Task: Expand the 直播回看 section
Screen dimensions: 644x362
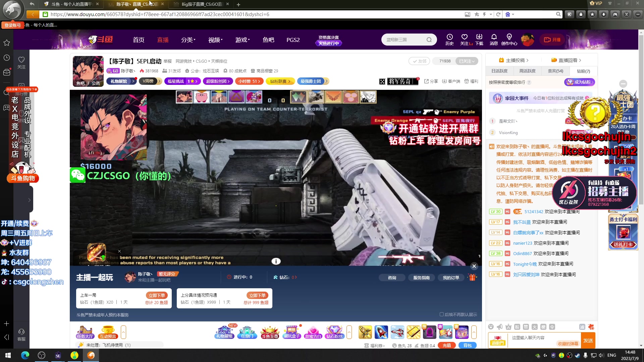Action: click(x=566, y=60)
